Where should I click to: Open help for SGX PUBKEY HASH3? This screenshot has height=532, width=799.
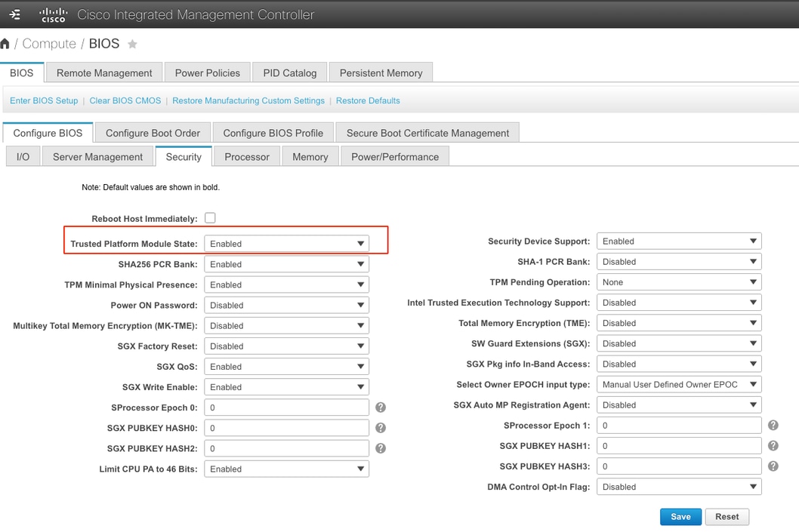773,466
